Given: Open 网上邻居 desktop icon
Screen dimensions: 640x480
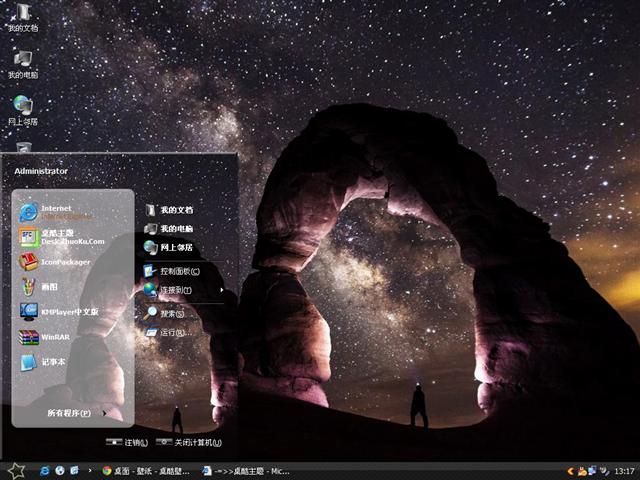Looking at the screenshot, I should tap(23, 111).
